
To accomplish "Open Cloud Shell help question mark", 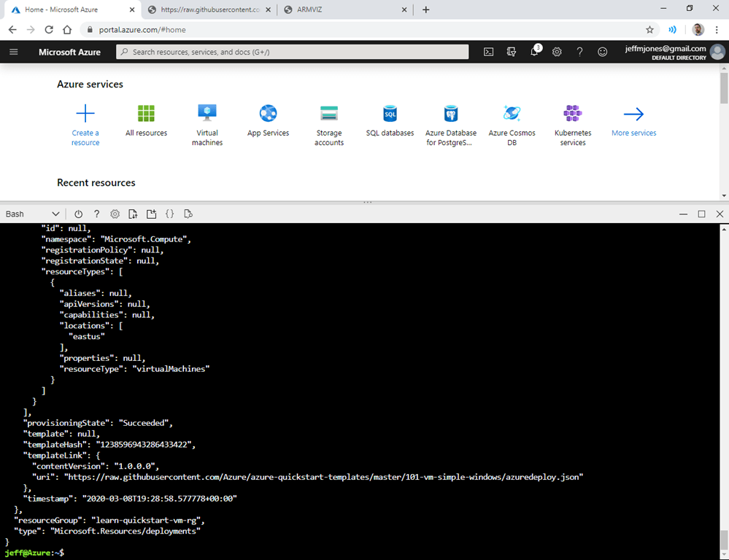I will (x=97, y=214).
